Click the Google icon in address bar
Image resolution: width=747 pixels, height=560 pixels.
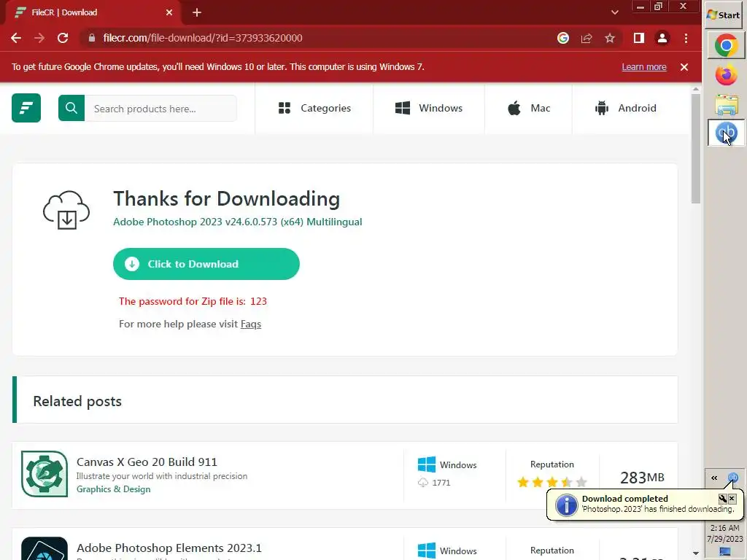pos(563,38)
